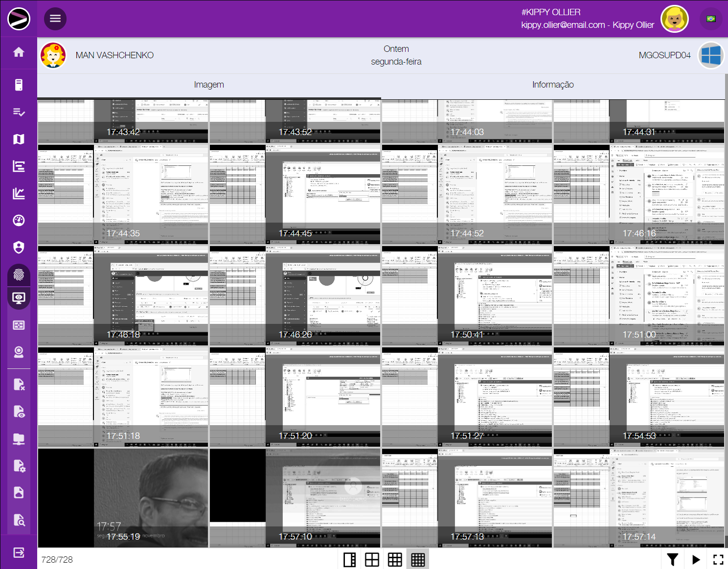728x569 pixels.
Task: Open the filter funnel icon
Action: click(673, 559)
